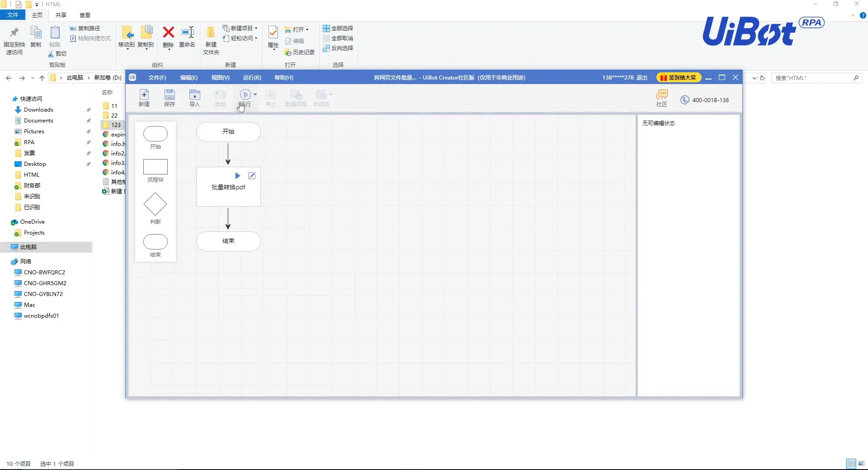Click the 复制 copy icon in Explorer ribbon

point(36,33)
